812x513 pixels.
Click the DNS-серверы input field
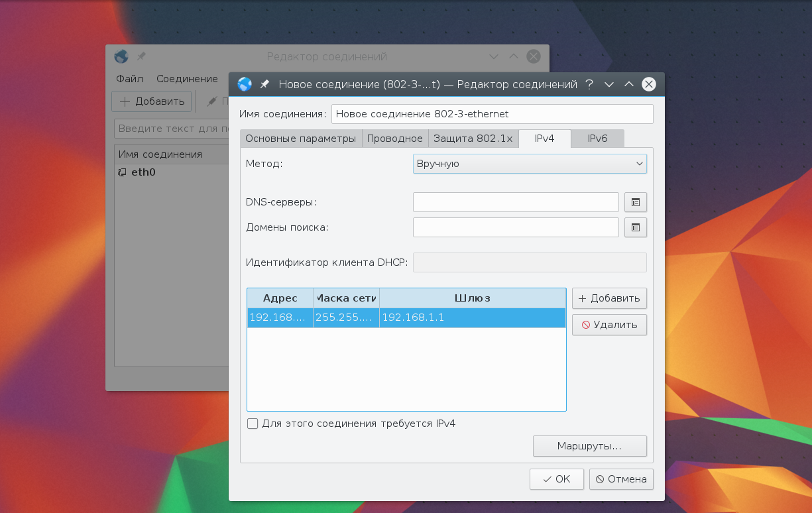point(515,202)
